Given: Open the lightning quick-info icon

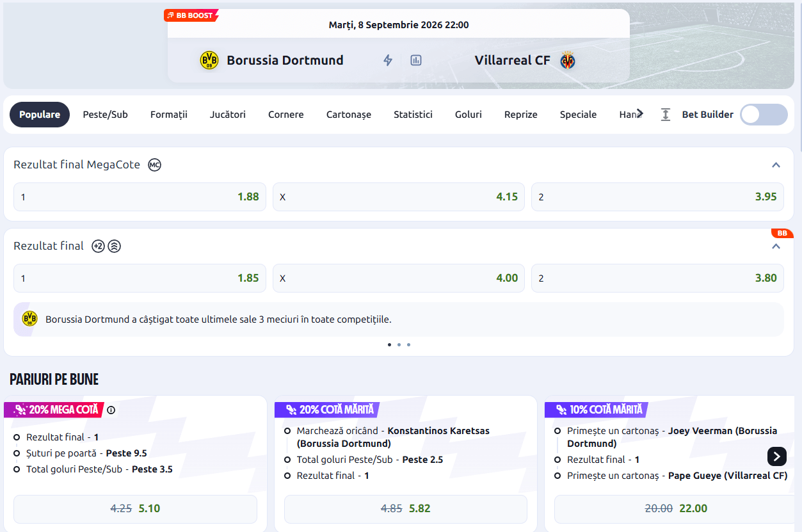Looking at the screenshot, I should click(388, 61).
